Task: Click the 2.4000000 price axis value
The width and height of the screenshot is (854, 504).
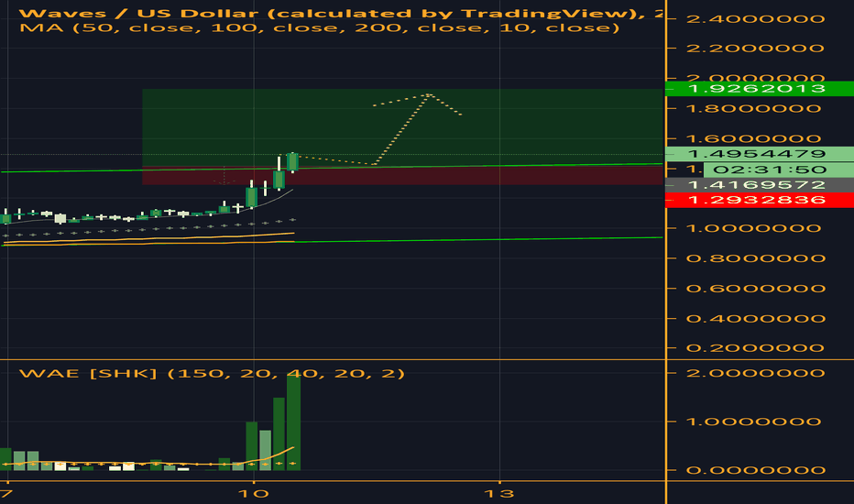Action: click(x=755, y=19)
